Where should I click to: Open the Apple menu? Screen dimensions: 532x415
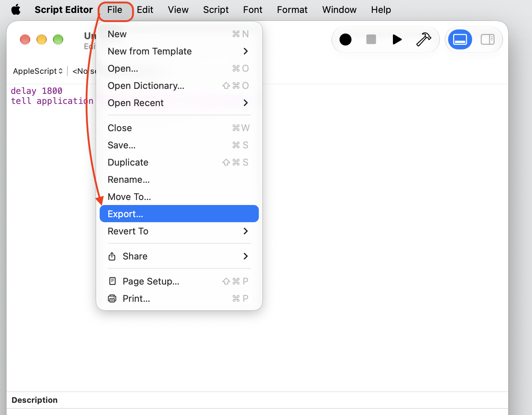[x=16, y=10]
